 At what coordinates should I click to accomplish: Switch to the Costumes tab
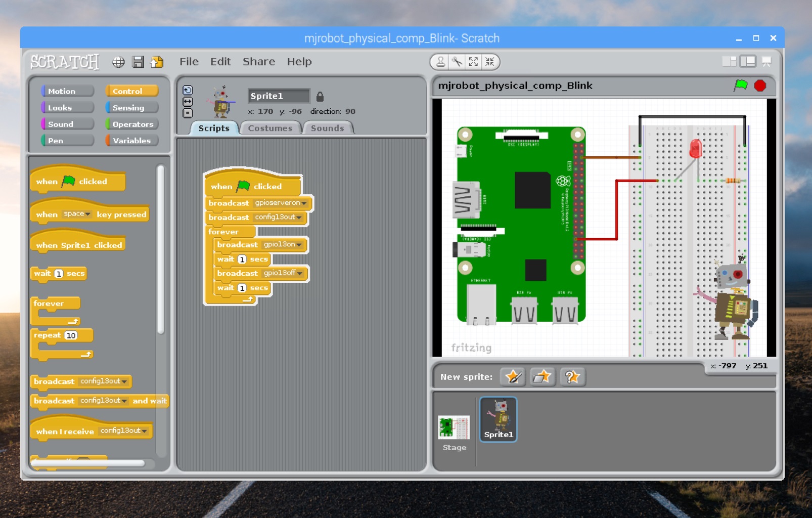pyautogui.click(x=270, y=128)
